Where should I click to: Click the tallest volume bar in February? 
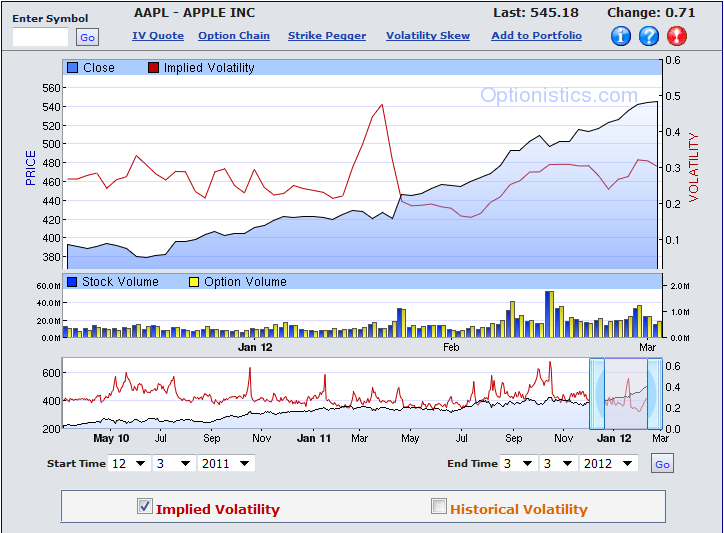(549, 314)
